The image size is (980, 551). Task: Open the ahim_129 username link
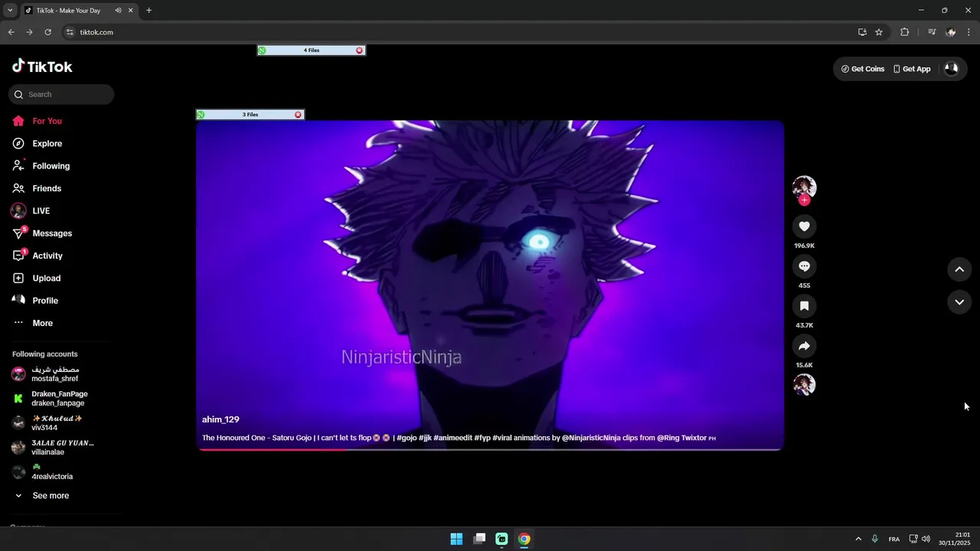(220, 419)
